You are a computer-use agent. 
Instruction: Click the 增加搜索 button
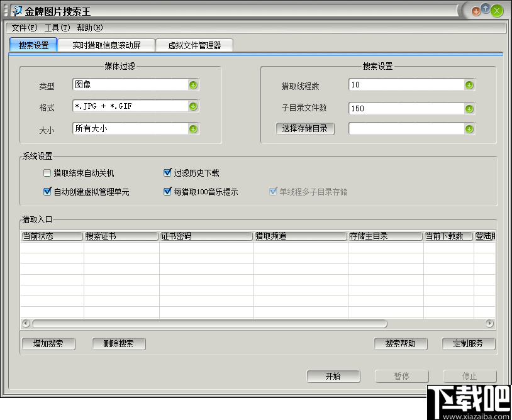click(48, 344)
